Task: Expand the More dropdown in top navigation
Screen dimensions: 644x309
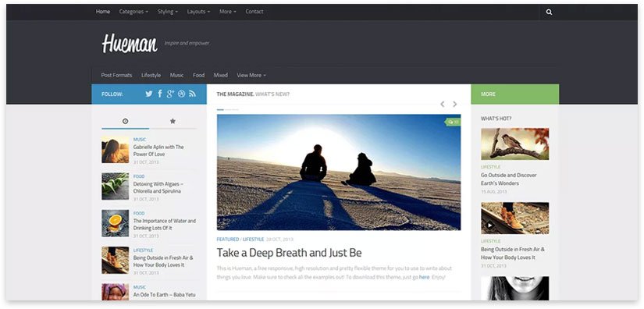Action: click(x=227, y=12)
